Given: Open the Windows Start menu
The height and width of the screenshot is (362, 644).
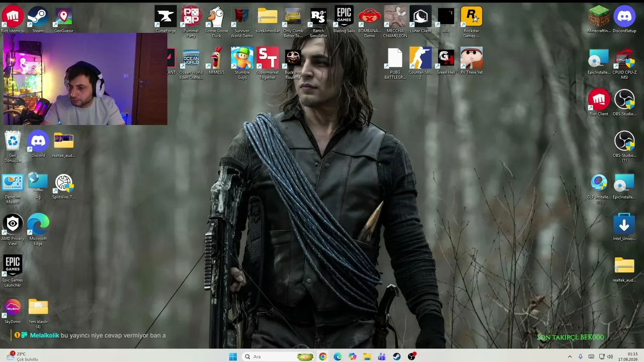Looking at the screenshot, I should (232, 356).
